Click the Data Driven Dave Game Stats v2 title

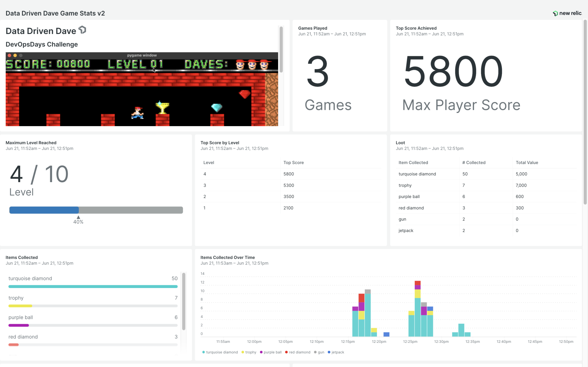pyautogui.click(x=55, y=13)
